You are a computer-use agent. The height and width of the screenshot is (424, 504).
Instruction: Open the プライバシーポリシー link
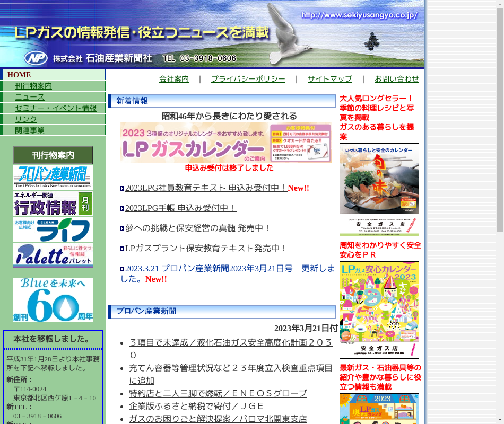[x=248, y=79]
